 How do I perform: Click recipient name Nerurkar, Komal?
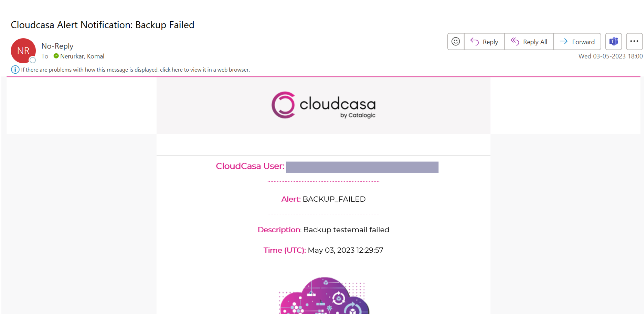tap(82, 56)
